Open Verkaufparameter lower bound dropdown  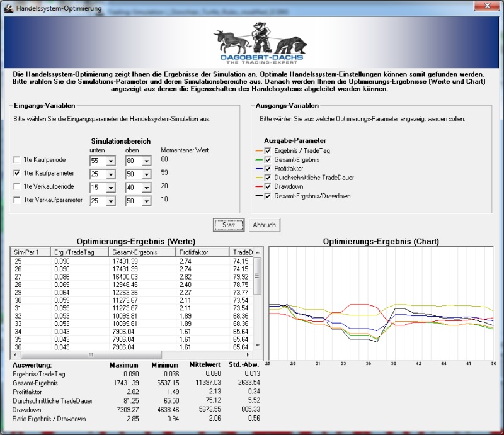[x=111, y=201]
